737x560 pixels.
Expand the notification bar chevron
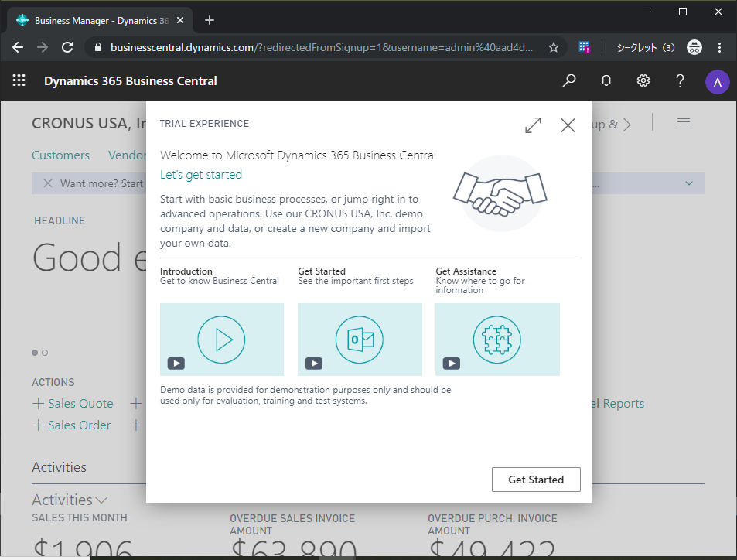click(x=688, y=183)
